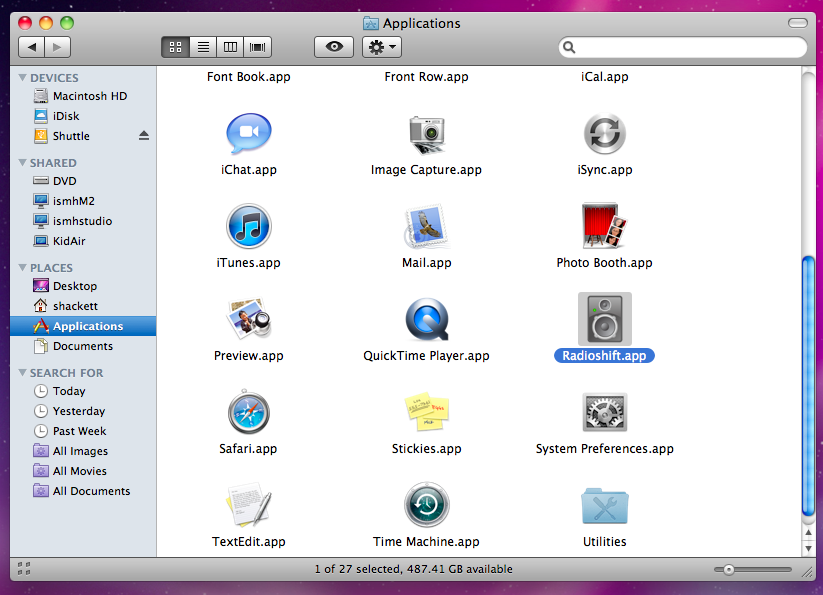The height and width of the screenshot is (595, 823).
Task: Click the sidebar resize grip icon at bottom-left
Action: (x=24, y=569)
